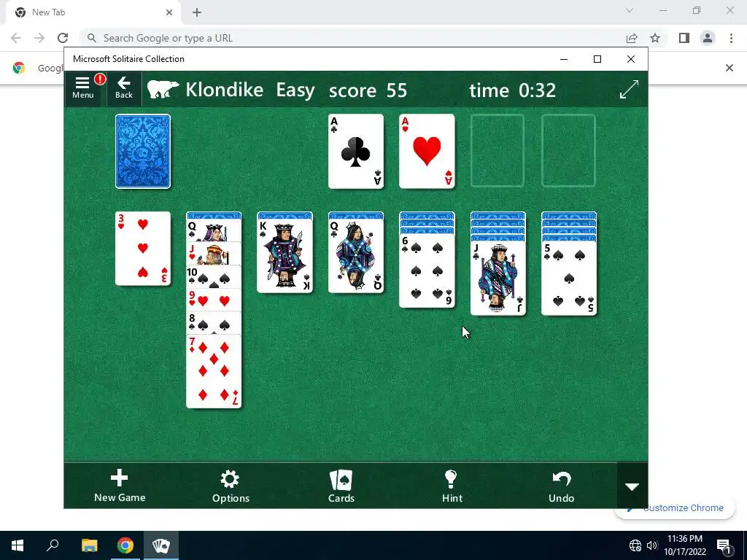Select the King of Spades card
Image resolution: width=747 pixels, height=560 pixels.
[285, 256]
